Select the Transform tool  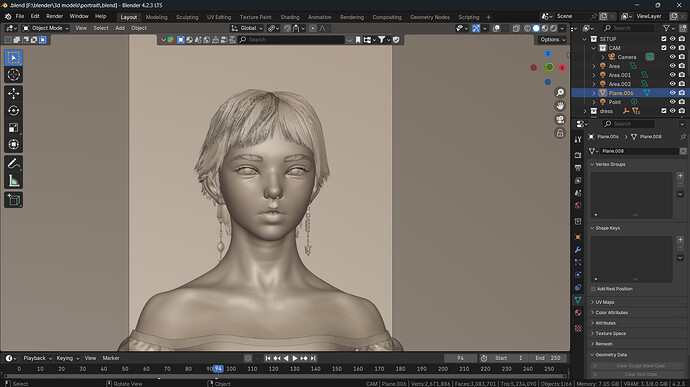[x=14, y=144]
